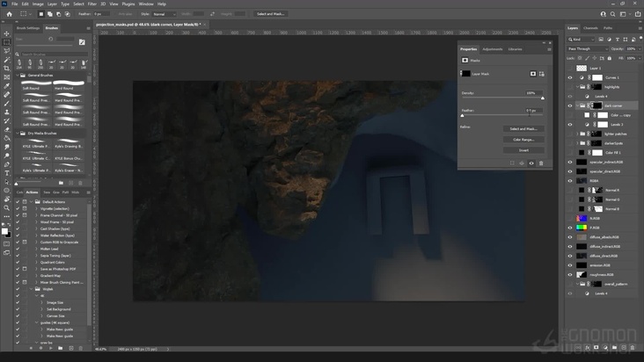This screenshot has width=644, height=362.
Task: Click Select and Mask in Properties panel
Action: coord(523,129)
